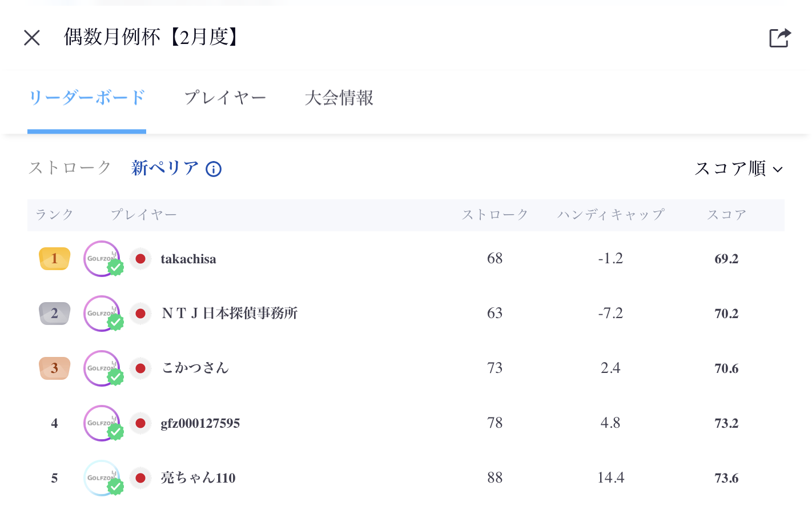Open the 新ペリア info icon
Screen dimensions: 812x514
pos(214,169)
